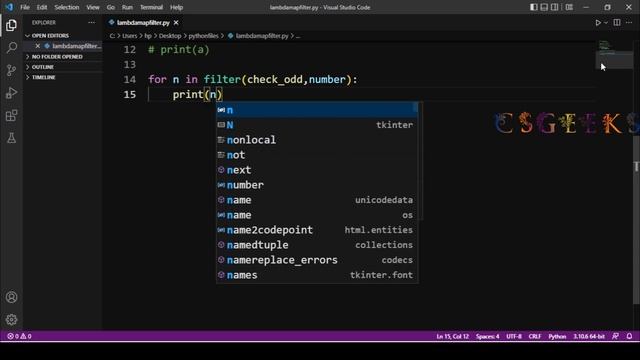Viewport: 640px width, 360px height.
Task: Choose the 'name' unicodedata suggestion
Action: coord(317,200)
